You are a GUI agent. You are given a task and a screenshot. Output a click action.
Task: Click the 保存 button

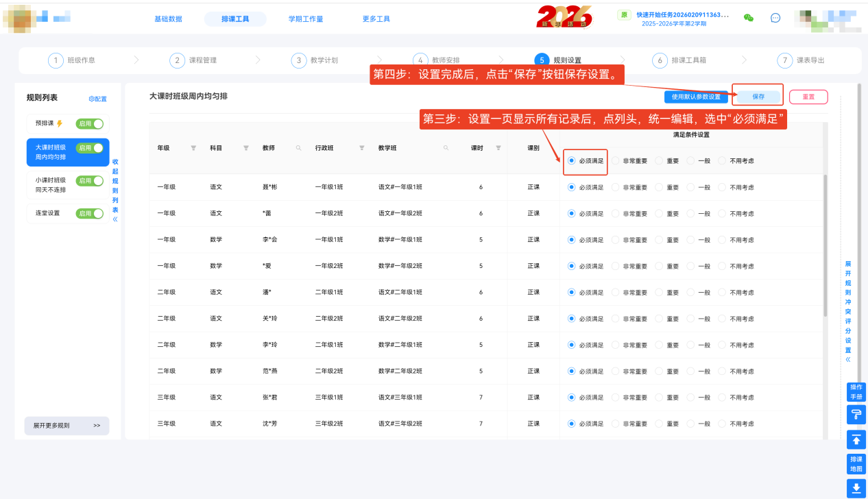pyautogui.click(x=758, y=97)
